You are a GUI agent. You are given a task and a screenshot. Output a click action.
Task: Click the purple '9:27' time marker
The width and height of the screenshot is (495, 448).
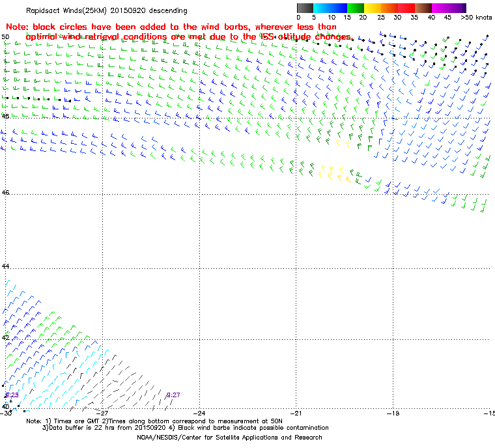[173, 395]
